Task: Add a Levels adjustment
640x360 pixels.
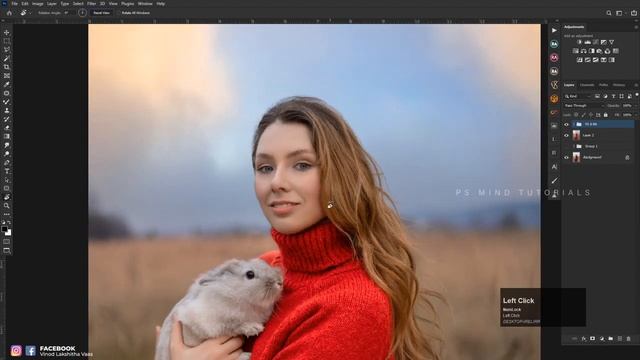Action: [587, 42]
